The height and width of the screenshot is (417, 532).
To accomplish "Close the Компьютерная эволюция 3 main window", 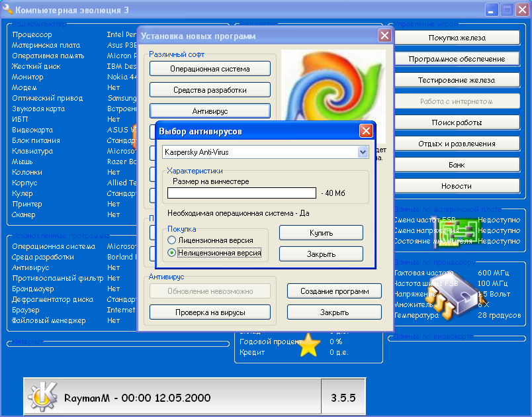I will [523, 9].
